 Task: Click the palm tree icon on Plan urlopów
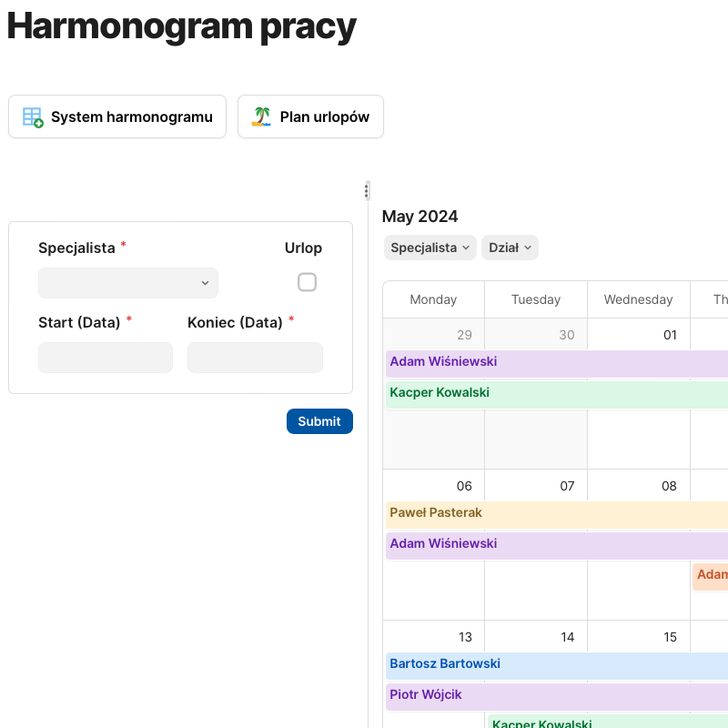coord(261,117)
